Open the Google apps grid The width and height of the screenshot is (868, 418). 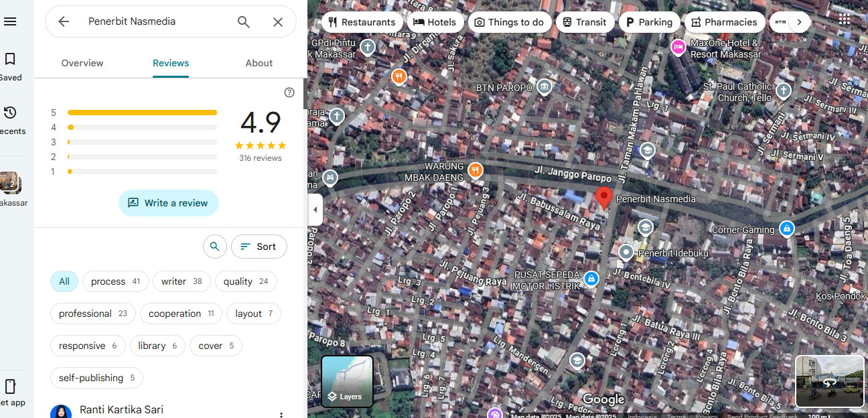(x=845, y=20)
